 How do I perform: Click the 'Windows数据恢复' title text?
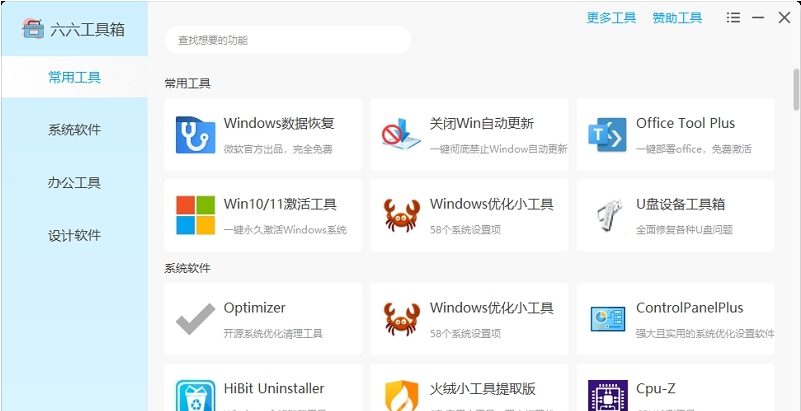point(279,123)
